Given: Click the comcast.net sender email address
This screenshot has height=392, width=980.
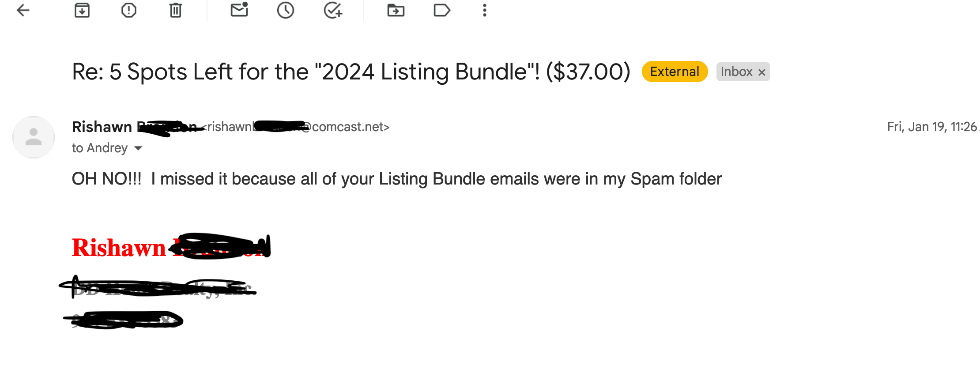Looking at the screenshot, I should point(298,127).
